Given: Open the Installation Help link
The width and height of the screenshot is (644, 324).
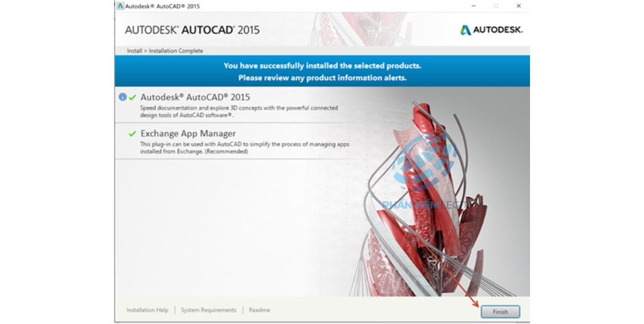Looking at the screenshot, I should tap(147, 310).
